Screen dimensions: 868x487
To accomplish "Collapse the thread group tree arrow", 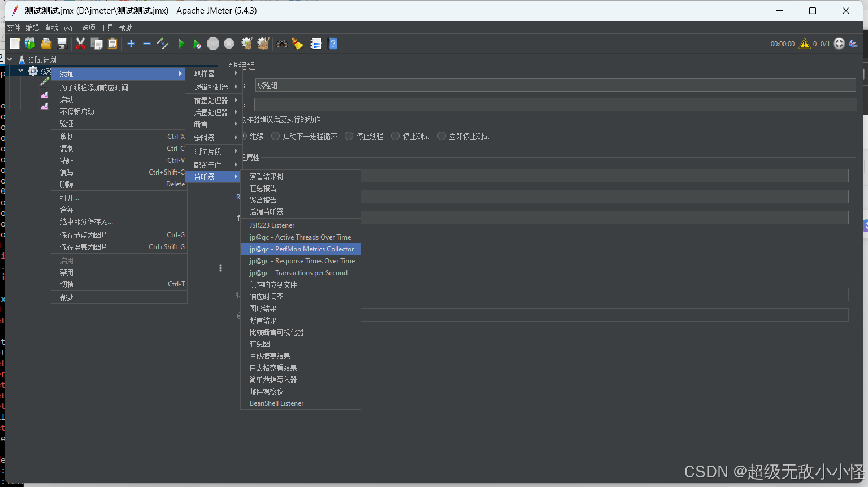I will point(21,71).
